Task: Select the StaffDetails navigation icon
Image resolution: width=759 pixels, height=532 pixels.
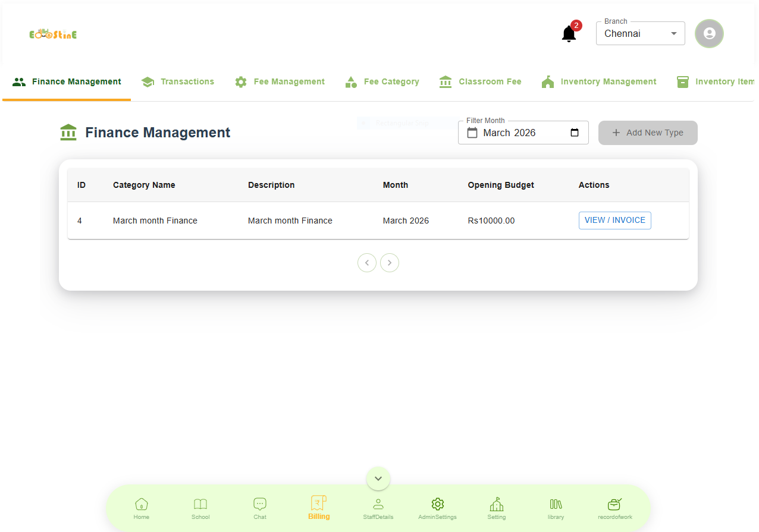Action: 378,508
